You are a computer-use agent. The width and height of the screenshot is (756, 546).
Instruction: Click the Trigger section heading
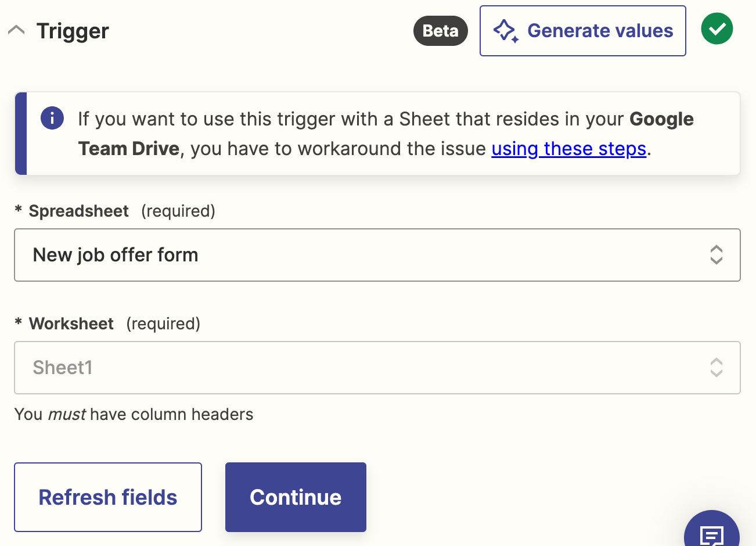click(73, 31)
